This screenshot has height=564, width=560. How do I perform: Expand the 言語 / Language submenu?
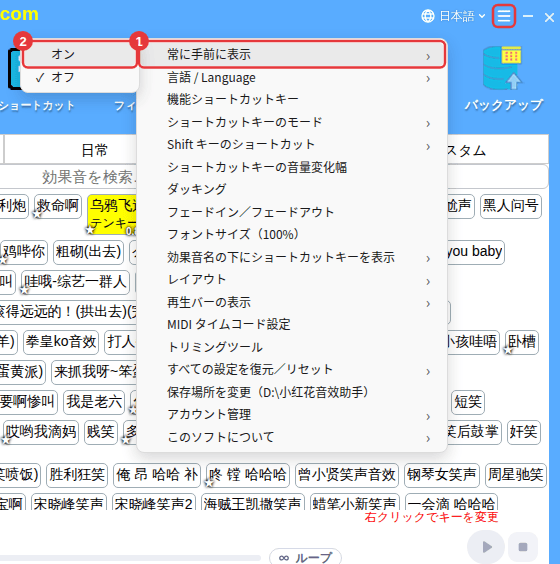[292, 78]
